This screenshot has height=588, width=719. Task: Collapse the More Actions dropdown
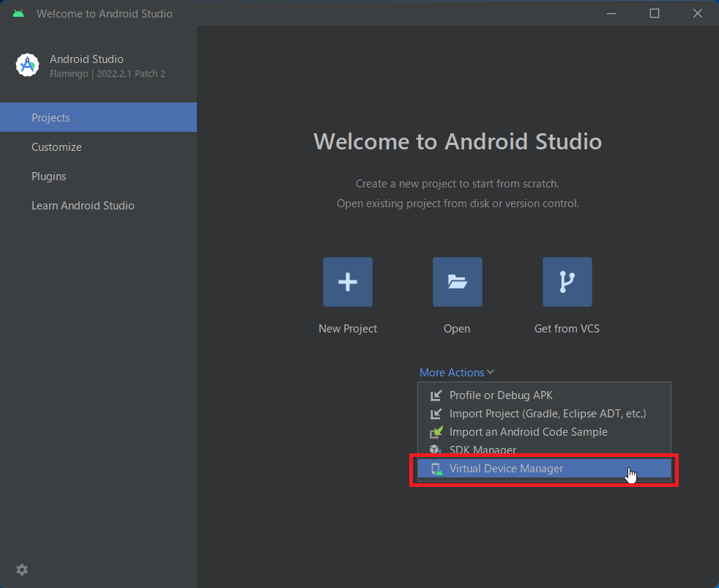456,373
